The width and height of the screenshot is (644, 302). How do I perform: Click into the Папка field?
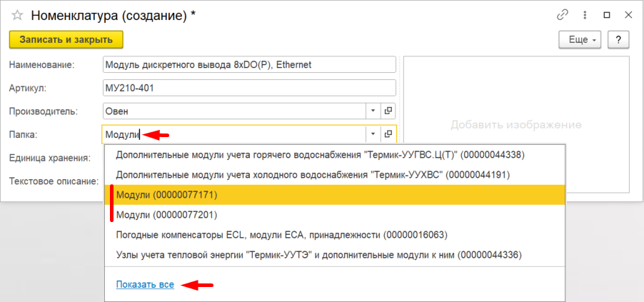pyautogui.click(x=234, y=134)
